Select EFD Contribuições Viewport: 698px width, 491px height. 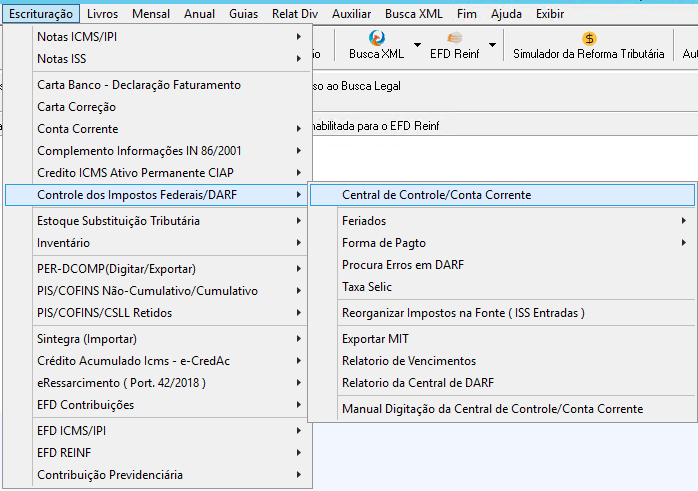click(157, 404)
